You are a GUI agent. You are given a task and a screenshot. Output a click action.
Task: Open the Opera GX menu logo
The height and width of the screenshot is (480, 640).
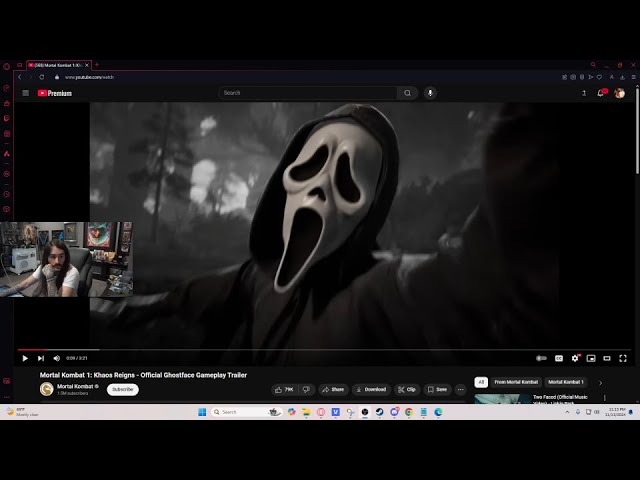point(7,66)
